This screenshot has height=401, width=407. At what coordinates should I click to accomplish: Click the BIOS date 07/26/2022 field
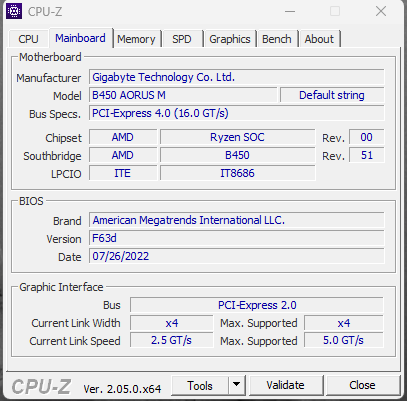click(237, 256)
